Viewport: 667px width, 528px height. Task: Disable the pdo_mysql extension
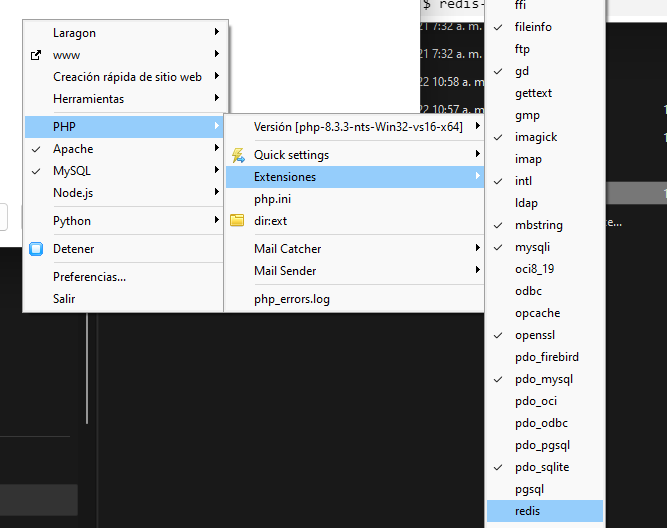coord(545,379)
